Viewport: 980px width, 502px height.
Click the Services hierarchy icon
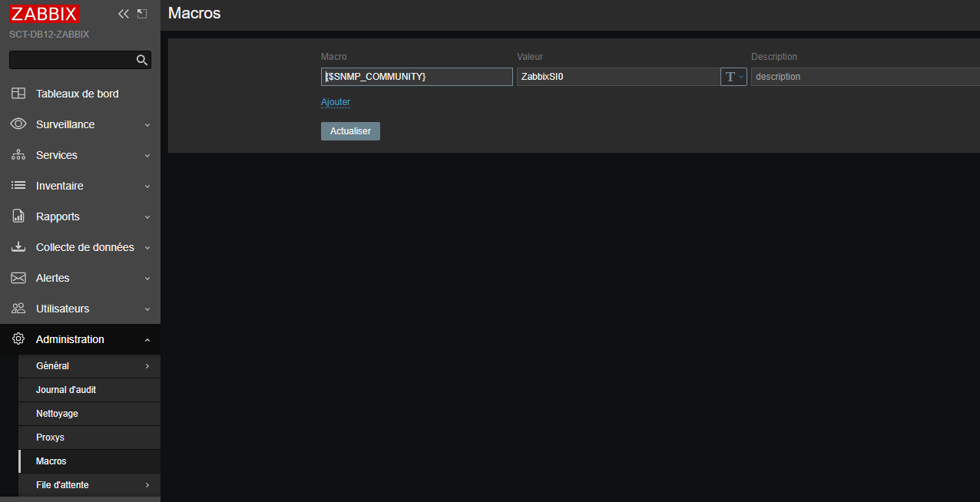pyautogui.click(x=18, y=155)
